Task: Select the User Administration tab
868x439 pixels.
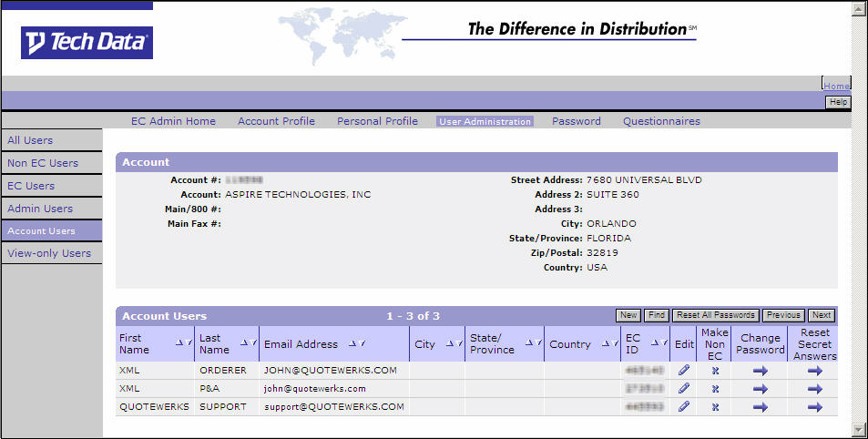Action: (x=485, y=122)
